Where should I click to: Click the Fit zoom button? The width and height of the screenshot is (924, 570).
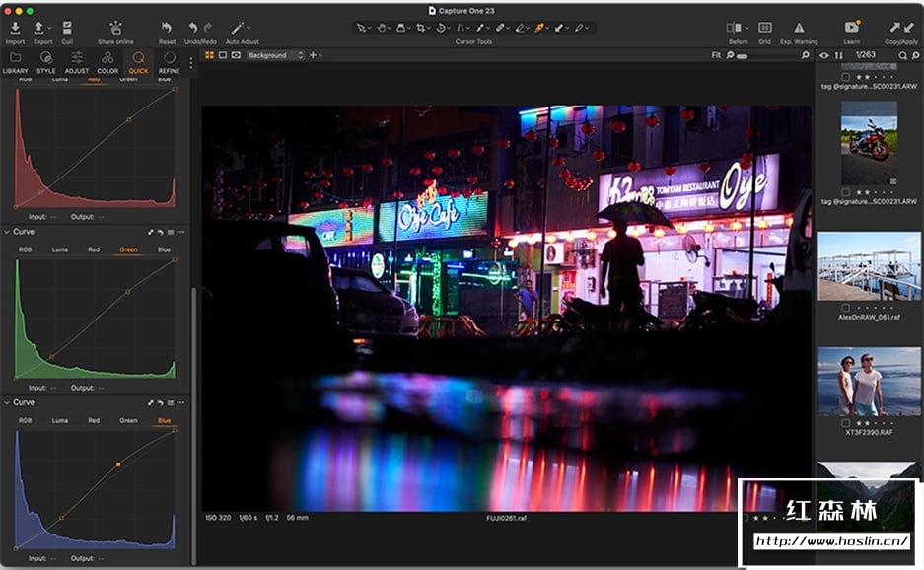coord(716,55)
